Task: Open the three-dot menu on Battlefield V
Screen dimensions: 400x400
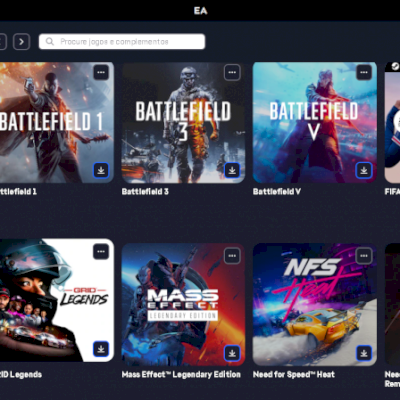Action: point(364,72)
